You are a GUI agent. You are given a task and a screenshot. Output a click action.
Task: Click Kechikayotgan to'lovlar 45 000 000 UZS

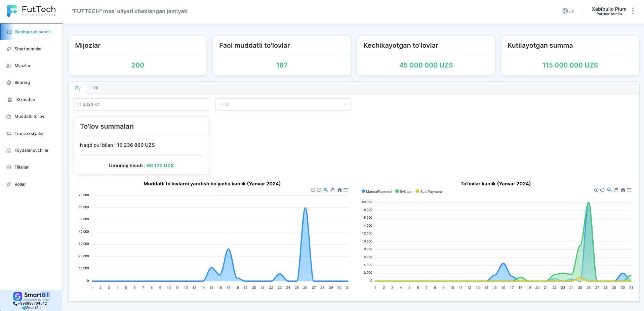426,65
